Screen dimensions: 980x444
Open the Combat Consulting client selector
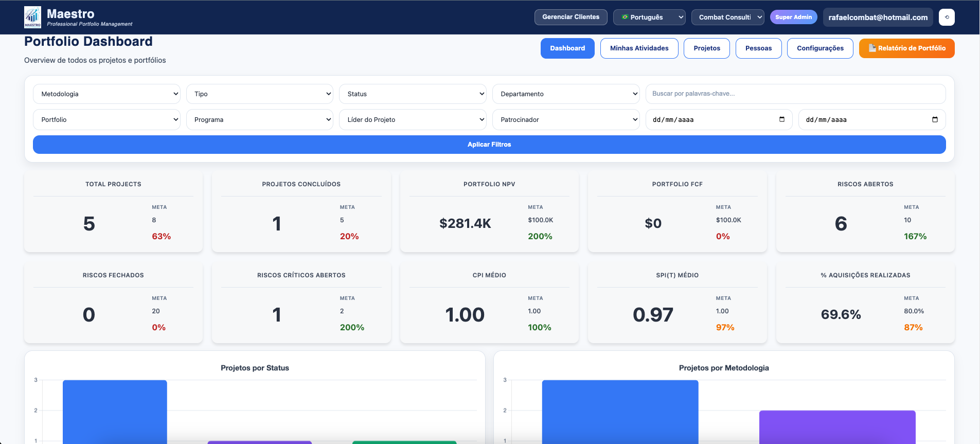tap(727, 17)
